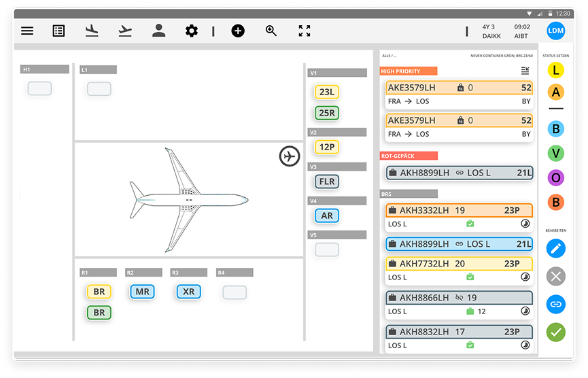This screenshot has height=378, width=588.
Task: Click the circled airplane icon
Action: pos(290,156)
